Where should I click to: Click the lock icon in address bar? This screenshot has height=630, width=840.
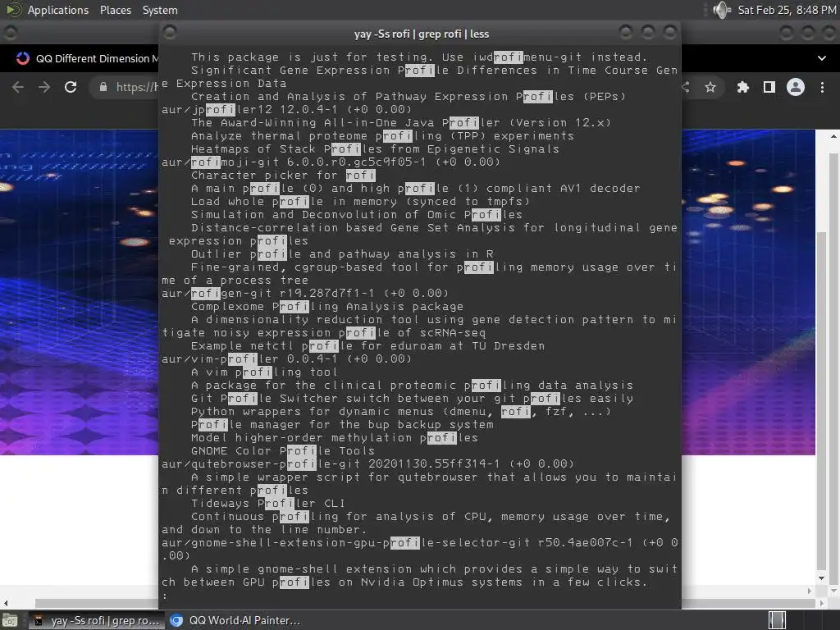click(103, 87)
